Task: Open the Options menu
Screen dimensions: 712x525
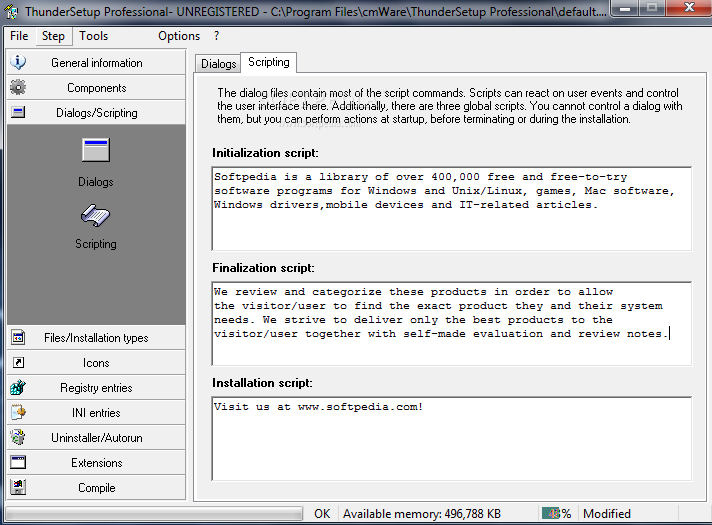Action: click(179, 36)
